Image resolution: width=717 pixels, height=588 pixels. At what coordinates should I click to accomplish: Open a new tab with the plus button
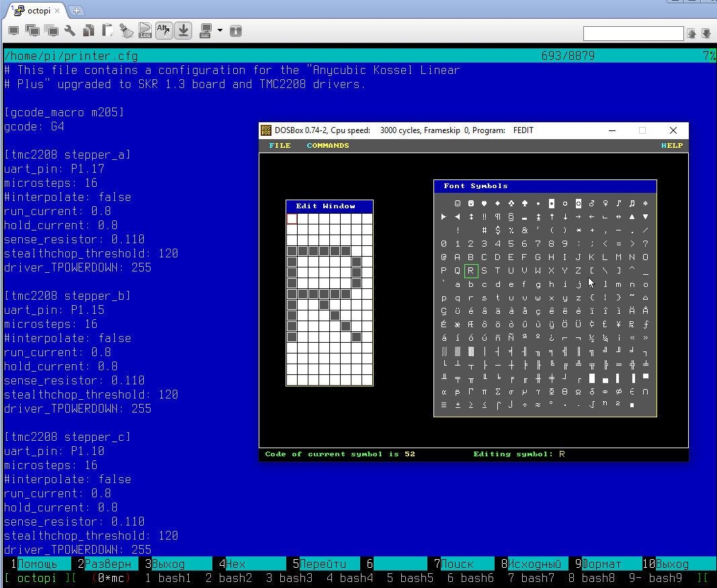77,11
